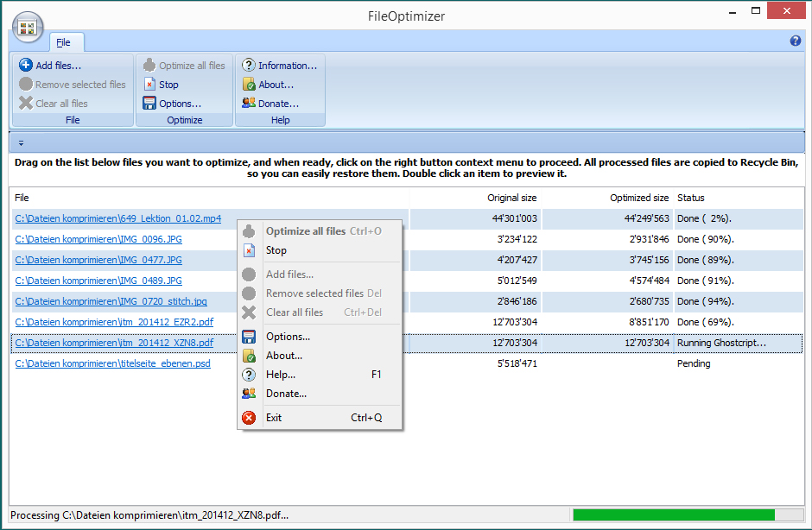Click About icon in ribbon Help group
This screenshot has width=812, height=530.
click(249, 84)
